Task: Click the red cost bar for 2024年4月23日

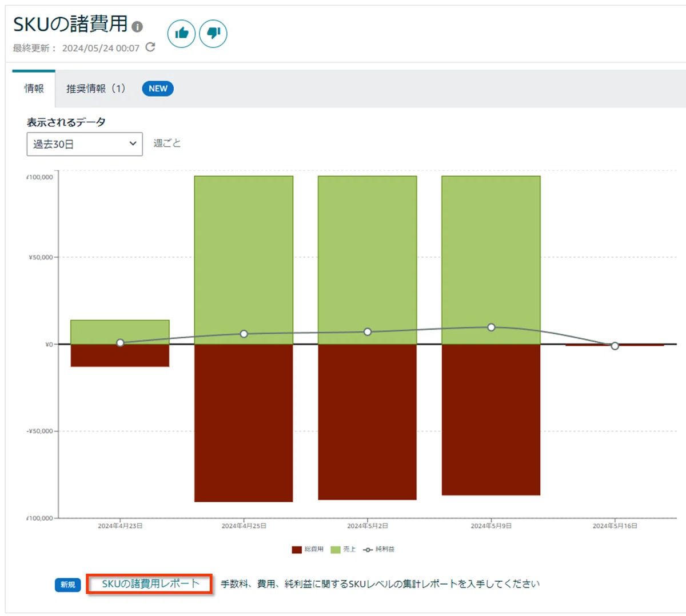Action: 120,355
